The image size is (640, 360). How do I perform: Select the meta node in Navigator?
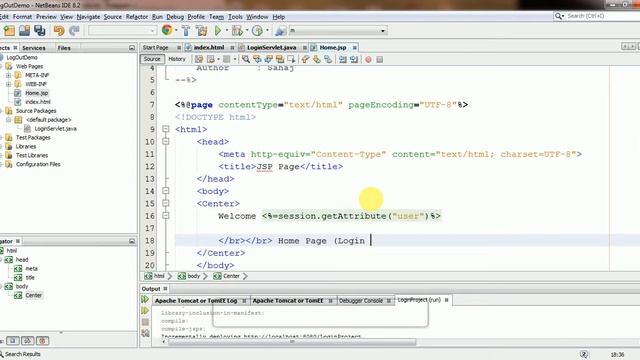point(31,269)
